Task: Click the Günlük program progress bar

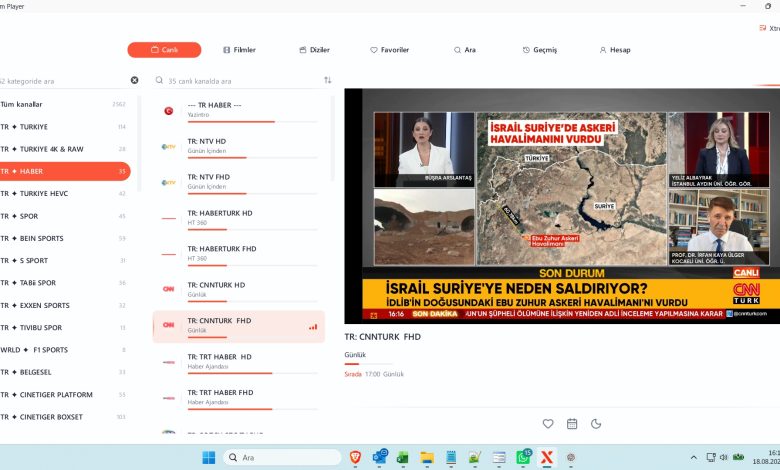Action: point(368,364)
